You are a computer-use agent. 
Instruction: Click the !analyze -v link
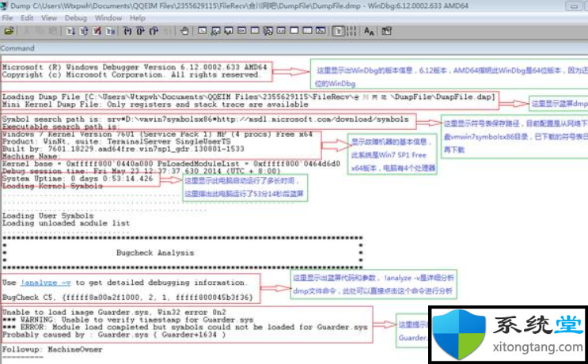coord(45,282)
